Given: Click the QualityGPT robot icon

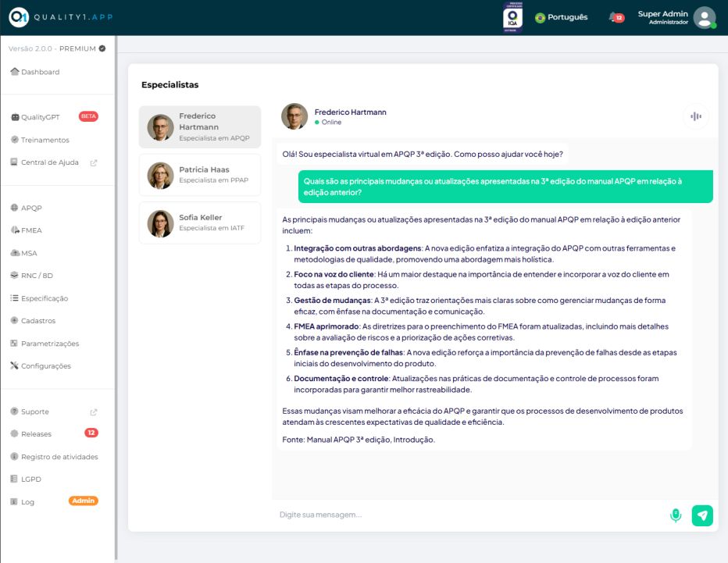Looking at the screenshot, I should point(15,117).
